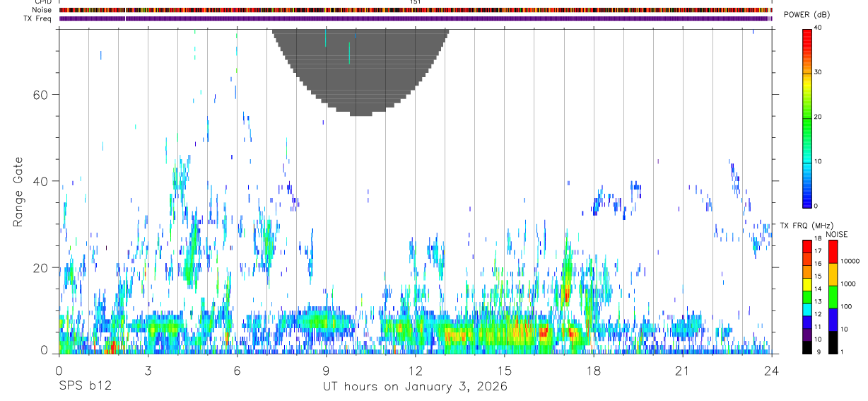
Task: Click the POWER (dB) scale title
Action: [807, 15]
